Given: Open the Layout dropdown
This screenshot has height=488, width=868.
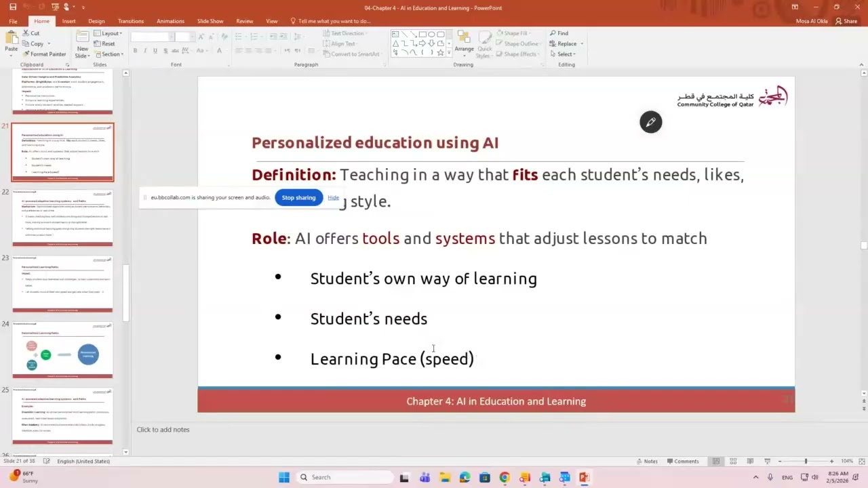Looking at the screenshot, I should point(108,33).
